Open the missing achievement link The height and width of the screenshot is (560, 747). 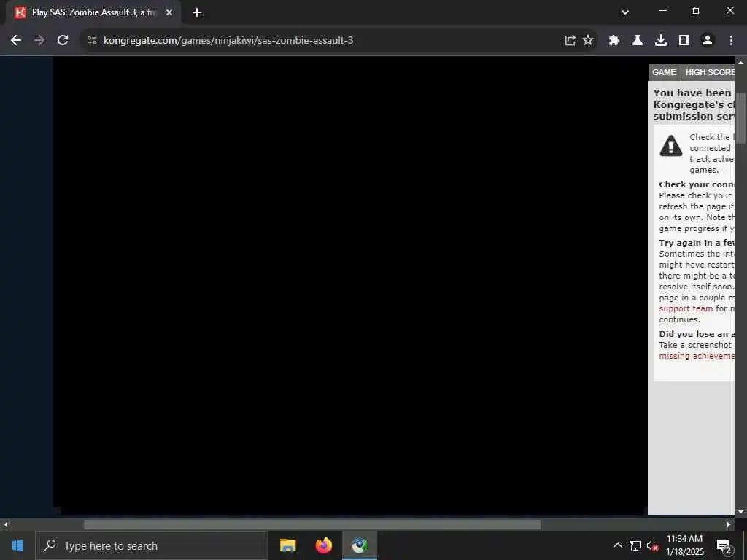(697, 356)
